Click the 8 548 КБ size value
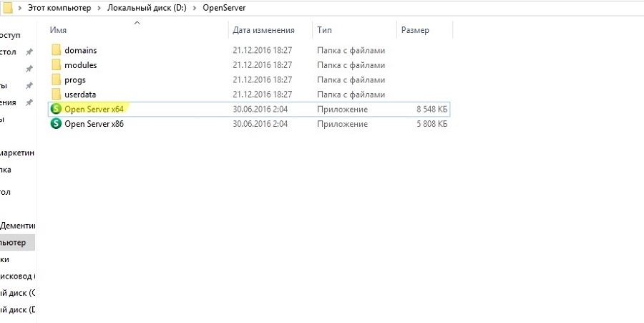The height and width of the screenshot is (323, 644). [x=431, y=110]
